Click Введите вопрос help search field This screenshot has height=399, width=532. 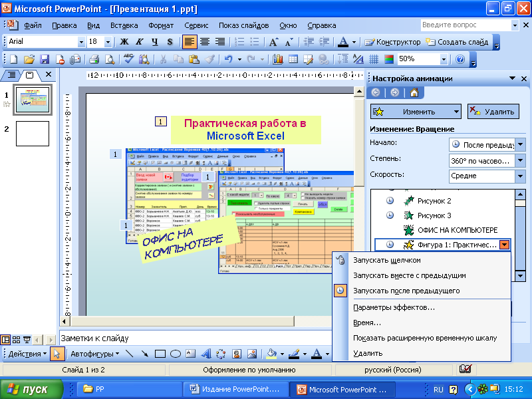tap(466, 25)
